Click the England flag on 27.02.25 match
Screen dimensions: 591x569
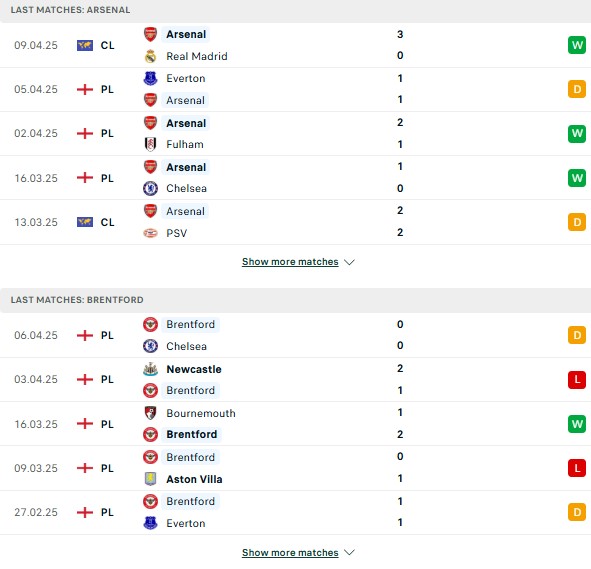click(85, 512)
